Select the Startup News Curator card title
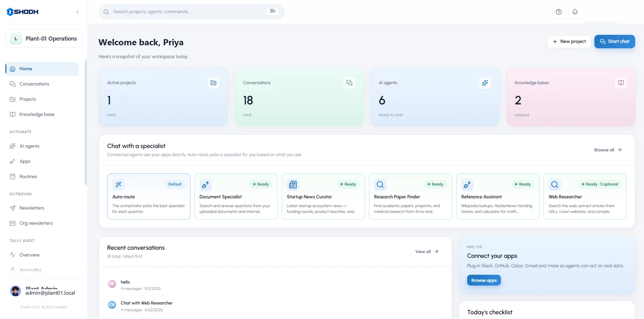Viewport: 644px width, 319px height. (x=309, y=197)
